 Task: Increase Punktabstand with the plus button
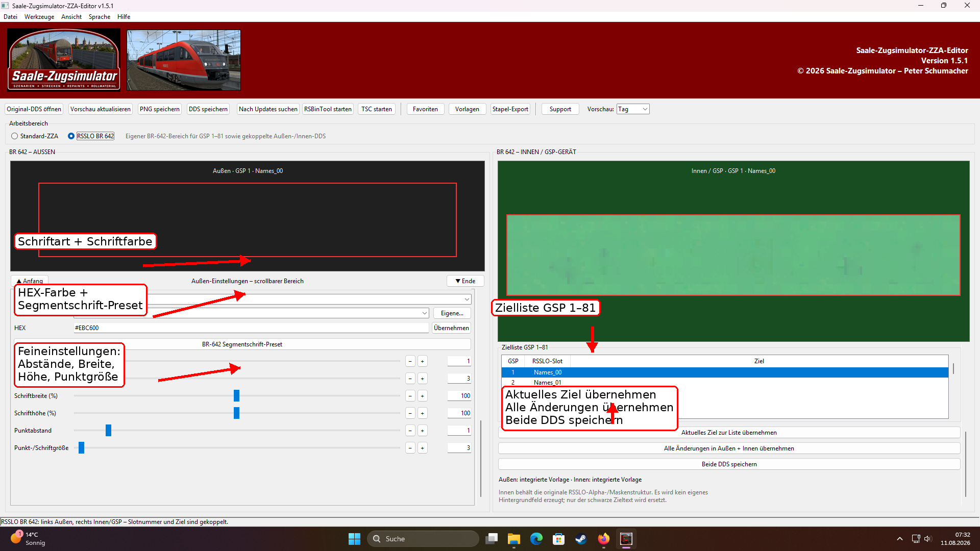(422, 431)
